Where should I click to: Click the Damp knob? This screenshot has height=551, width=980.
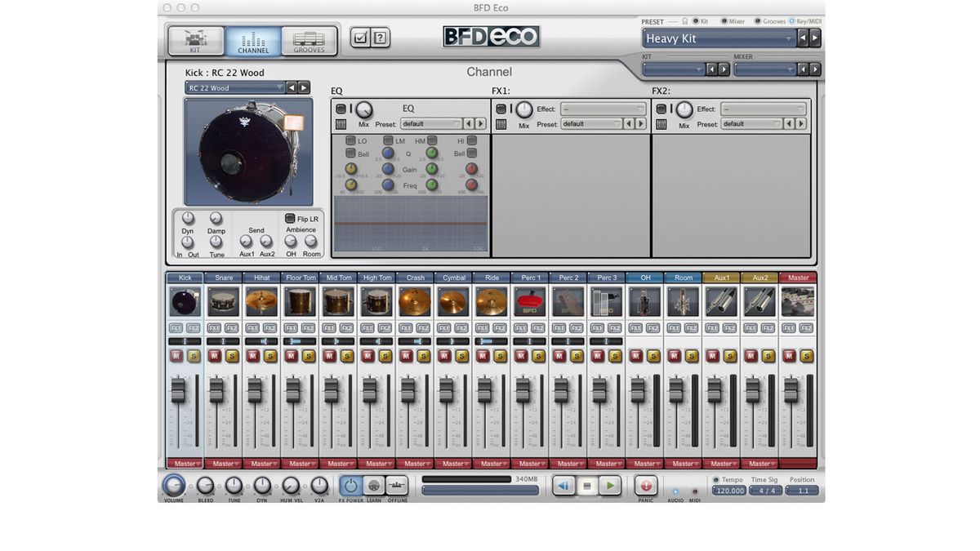pyautogui.click(x=216, y=219)
